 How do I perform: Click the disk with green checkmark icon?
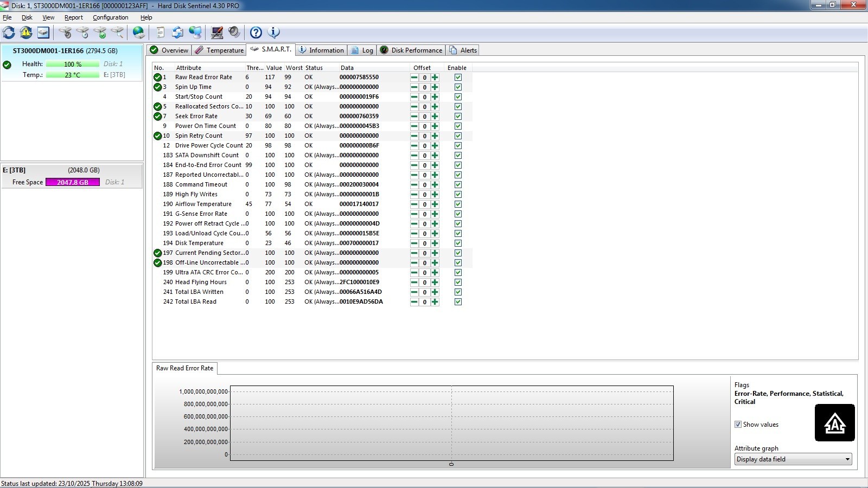point(100,33)
